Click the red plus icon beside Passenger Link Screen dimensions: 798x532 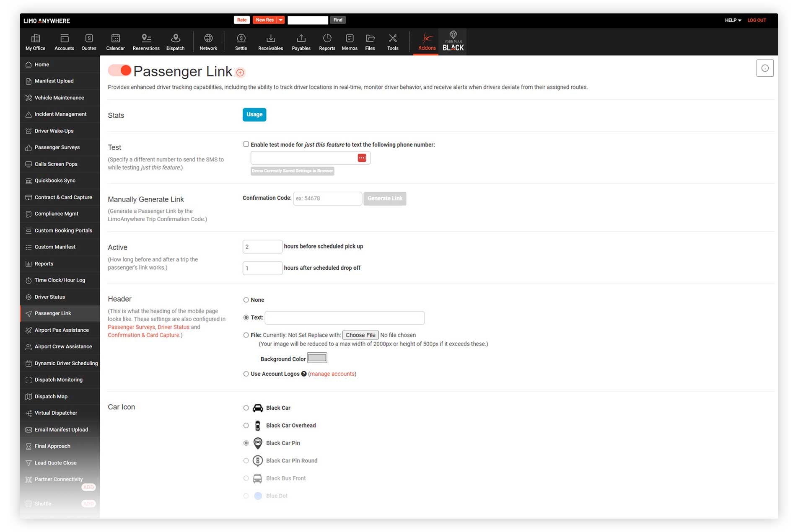[x=240, y=73]
